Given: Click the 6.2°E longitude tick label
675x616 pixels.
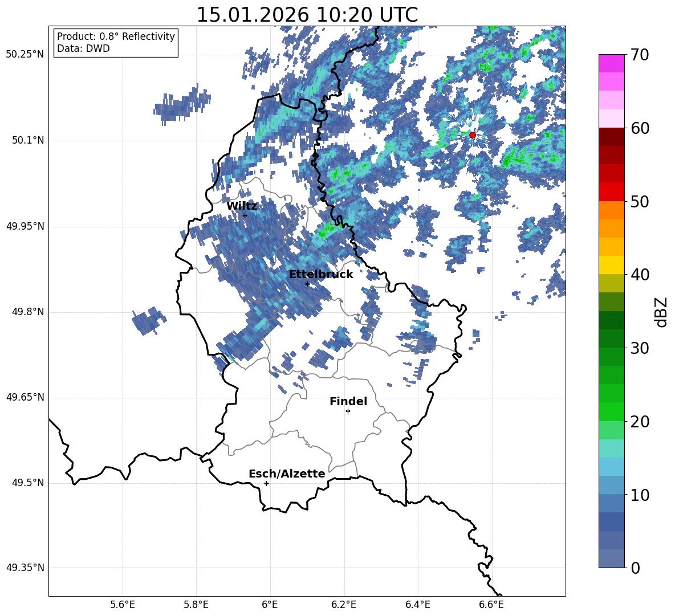Looking at the screenshot, I should tap(344, 605).
